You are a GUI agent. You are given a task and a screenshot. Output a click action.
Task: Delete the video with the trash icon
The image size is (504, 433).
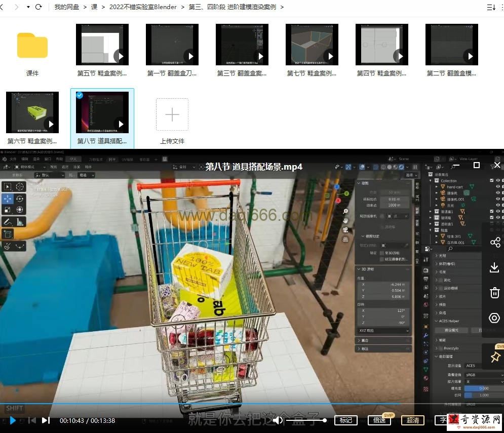point(495,293)
